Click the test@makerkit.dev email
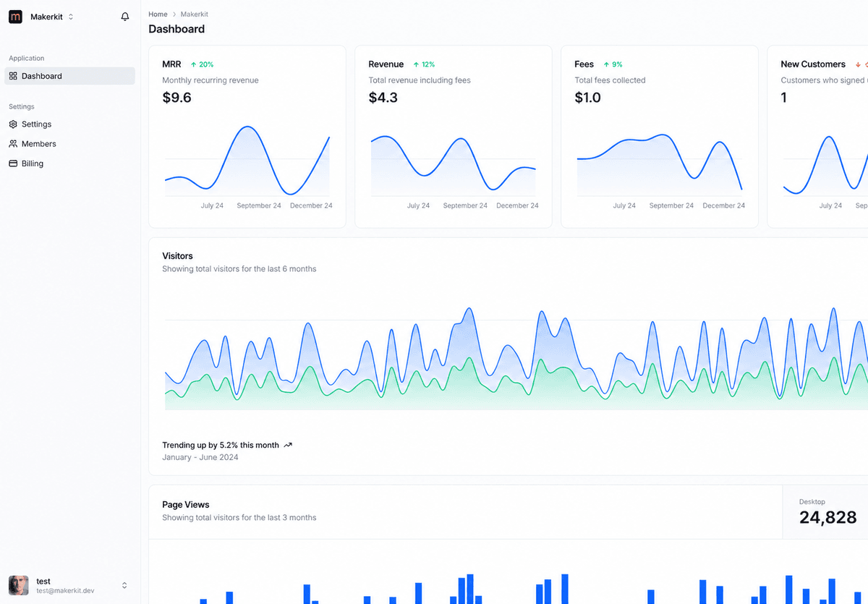Viewport: 868px width, 604px height. [x=65, y=591]
